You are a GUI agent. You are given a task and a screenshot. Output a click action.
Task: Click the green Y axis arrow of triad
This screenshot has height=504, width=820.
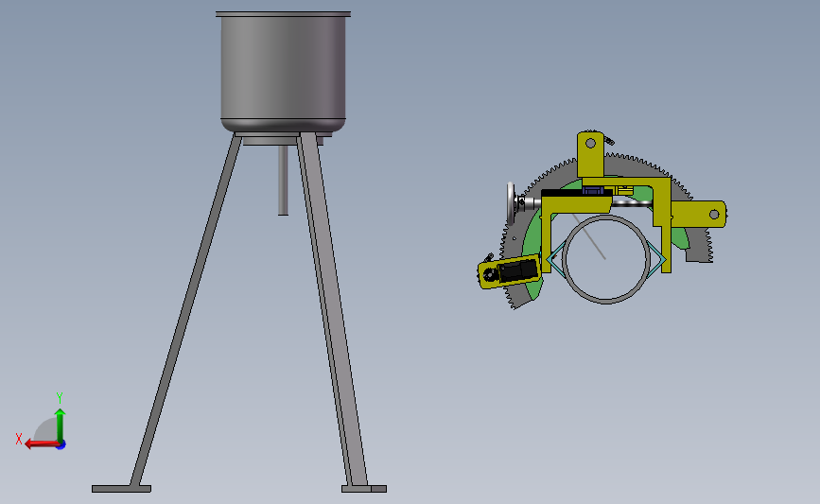60,425
